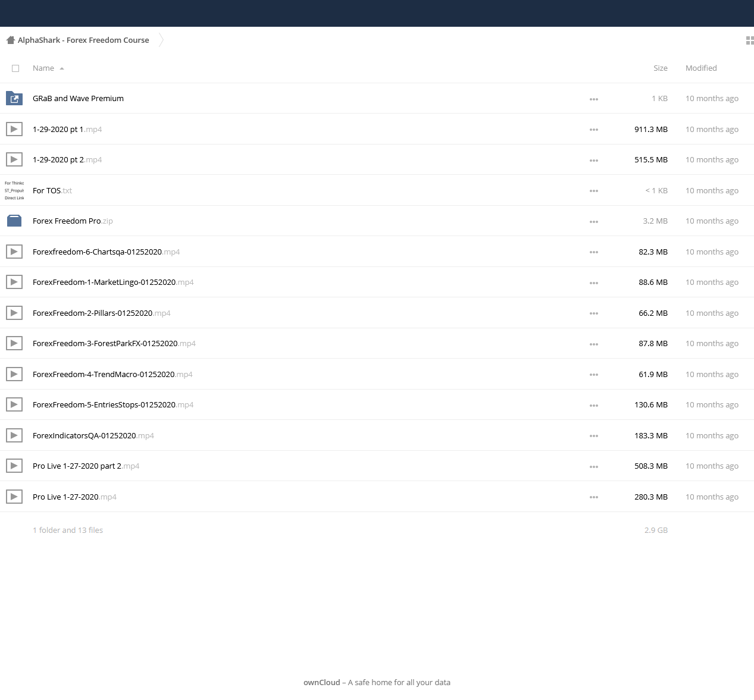The image size is (754, 700).
Task: Click the video icon for ForexFreedom-1-MarketLingo
Action: coord(14,282)
